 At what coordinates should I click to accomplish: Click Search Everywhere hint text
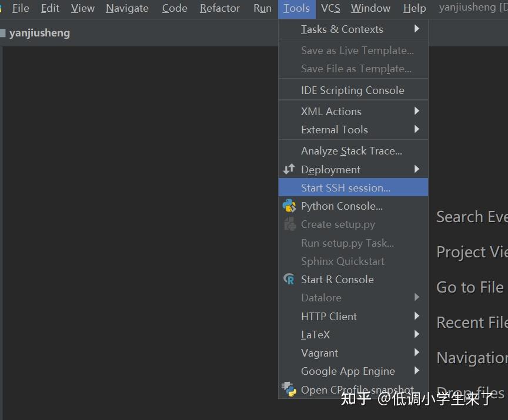pyautogui.click(x=472, y=217)
